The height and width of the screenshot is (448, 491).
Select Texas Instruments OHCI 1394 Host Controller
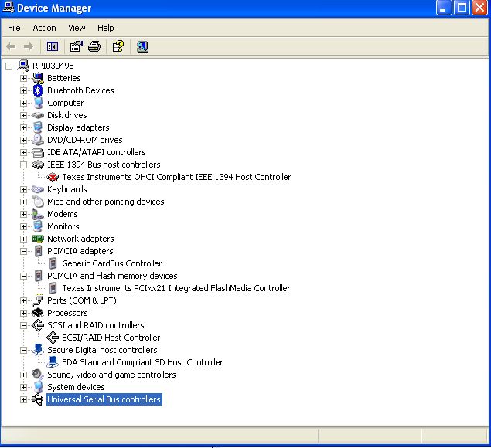[176, 177]
